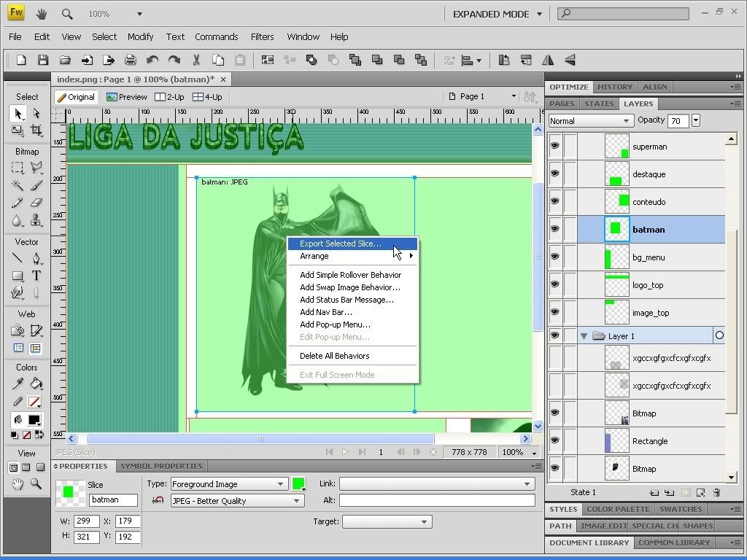The image size is (747, 560).
Task: Open the EXPANDED MODE workspace dropdown
Action: point(497,15)
